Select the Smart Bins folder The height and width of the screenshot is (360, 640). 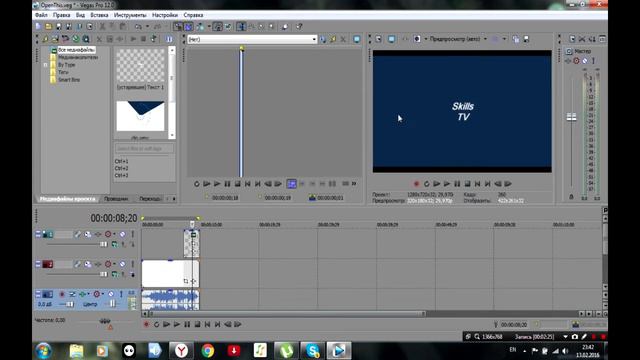tap(69, 80)
